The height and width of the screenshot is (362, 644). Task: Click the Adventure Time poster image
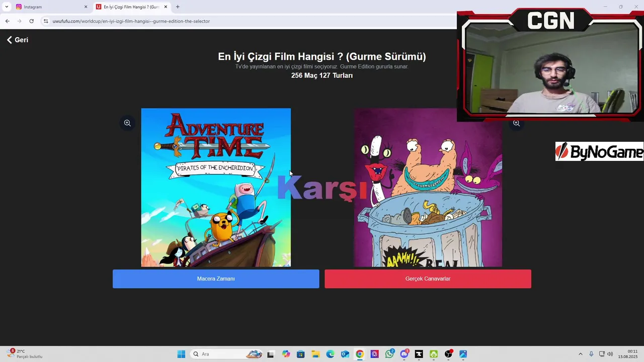(x=216, y=188)
